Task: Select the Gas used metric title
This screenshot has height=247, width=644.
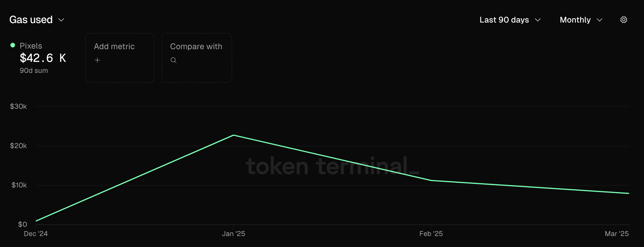Action: coord(31,20)
